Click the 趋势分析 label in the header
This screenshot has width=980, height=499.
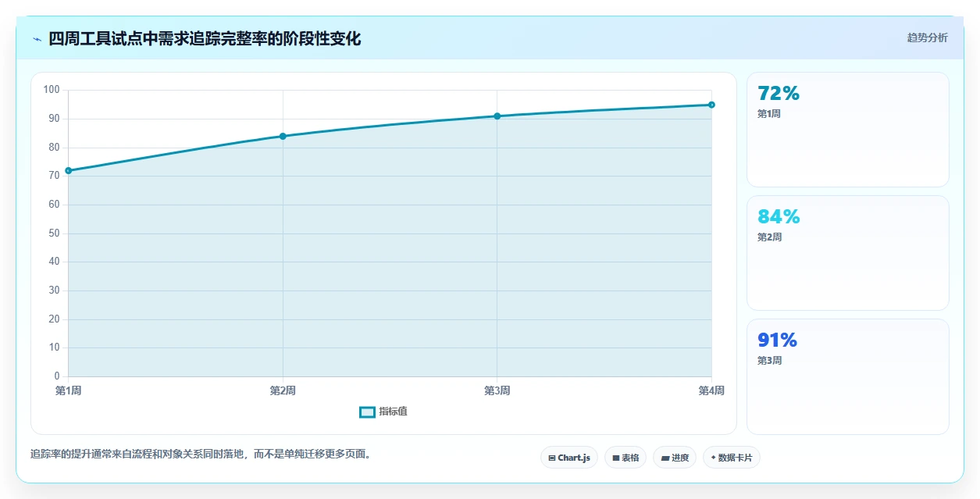pyautogui.click(x=928, y=37)
